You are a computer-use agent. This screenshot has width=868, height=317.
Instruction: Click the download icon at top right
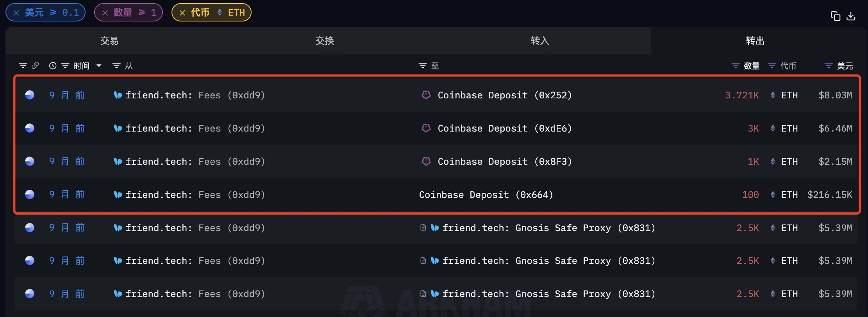point(851,16)
